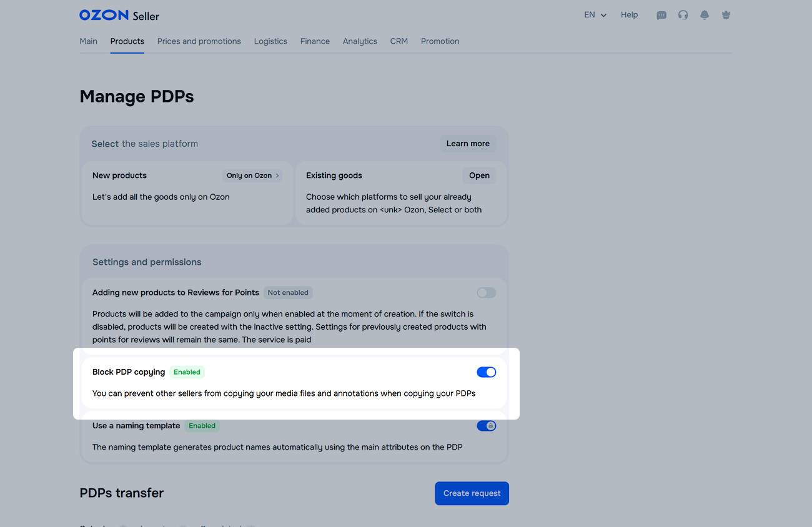Open the EN language dropdown

595,15
